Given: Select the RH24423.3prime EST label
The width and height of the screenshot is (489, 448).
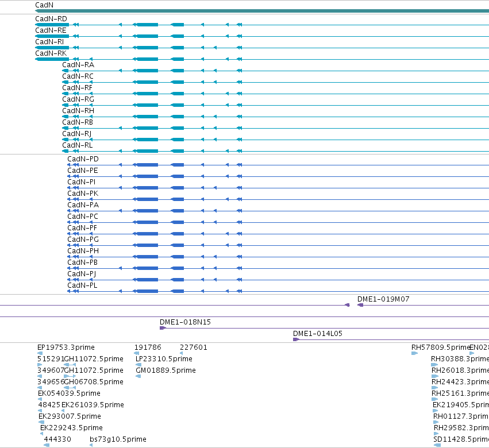Looking at the screenshot, I should click(x=460, y=382).
